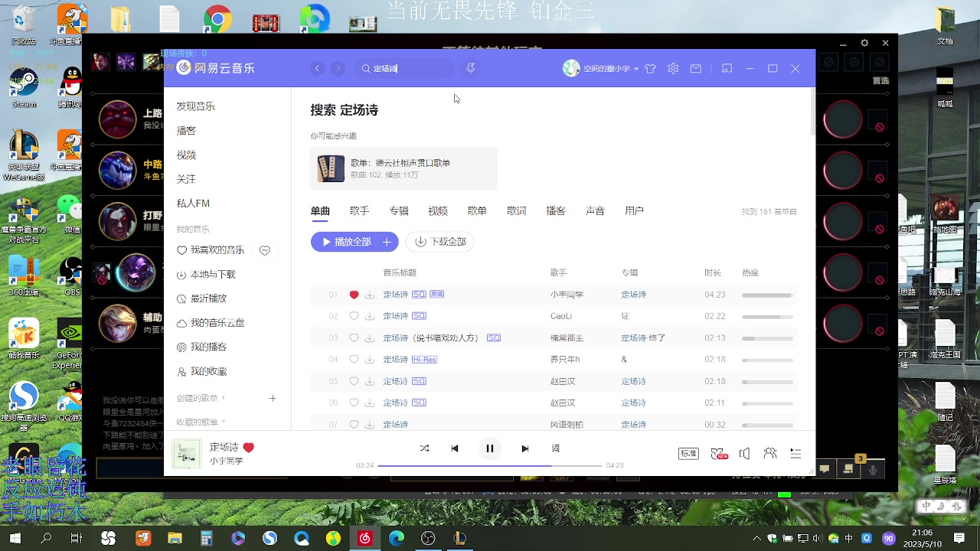Open the play queue list icon
Image resolution: width=980 pixels, height=551 pixels.
tap(795, 454)
